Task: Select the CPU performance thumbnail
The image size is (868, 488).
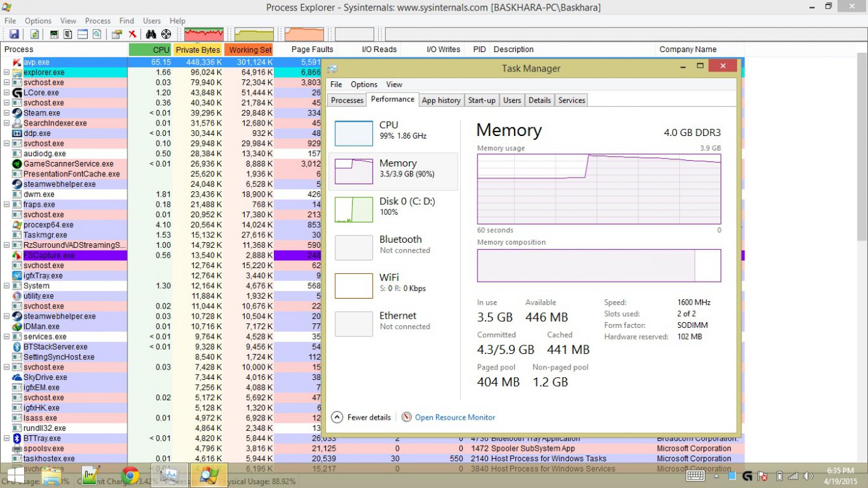Action: (354, 133)
